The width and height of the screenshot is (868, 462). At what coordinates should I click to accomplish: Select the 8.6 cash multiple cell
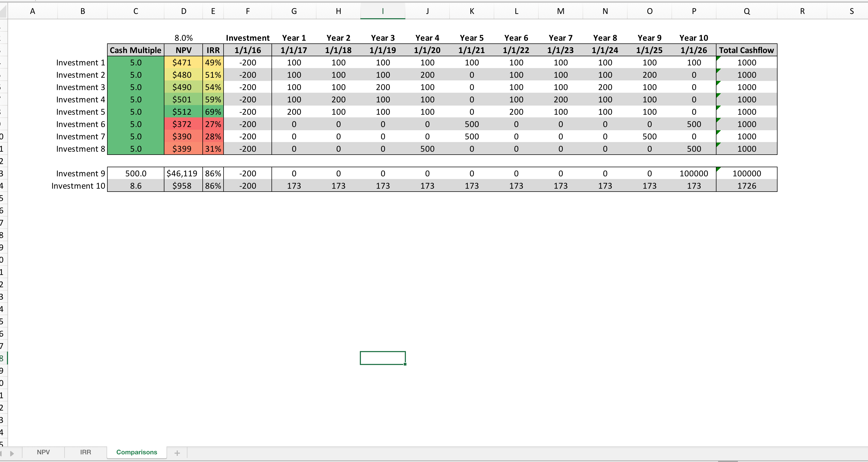136,186
